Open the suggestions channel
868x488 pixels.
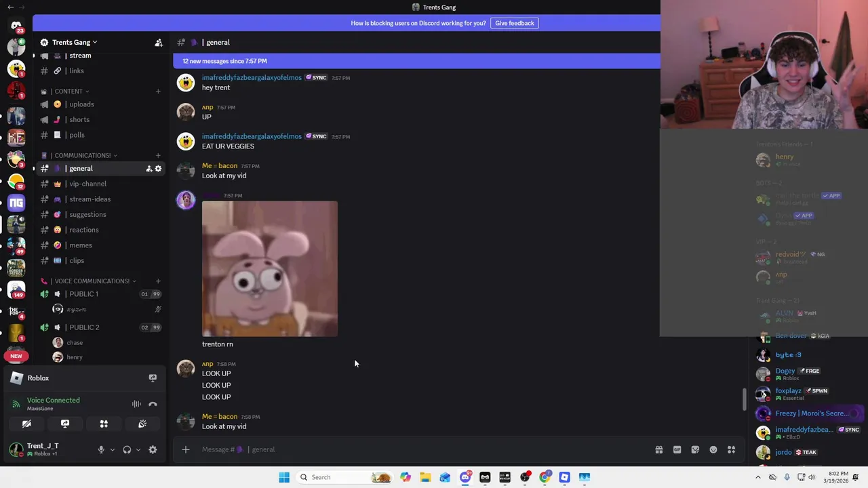[x=102, y=214]
